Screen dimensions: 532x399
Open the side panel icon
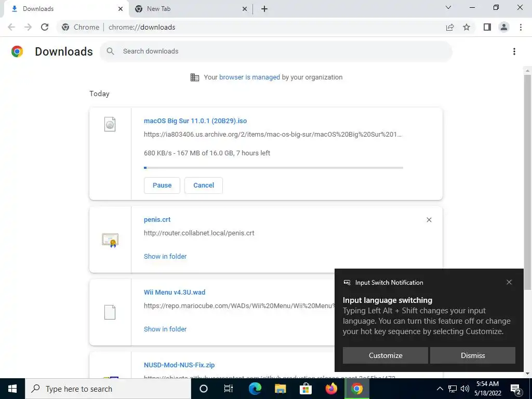487,27
